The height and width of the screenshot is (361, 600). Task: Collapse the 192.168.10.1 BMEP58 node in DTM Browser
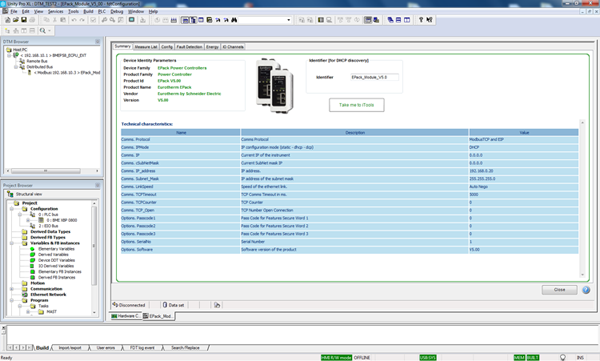pyautogui.click(x=9, y=56)
